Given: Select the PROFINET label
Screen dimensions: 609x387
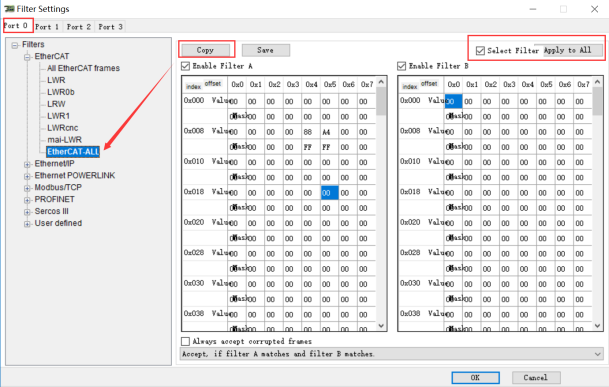Looking at the screenshot, I should tap(54, 199).
